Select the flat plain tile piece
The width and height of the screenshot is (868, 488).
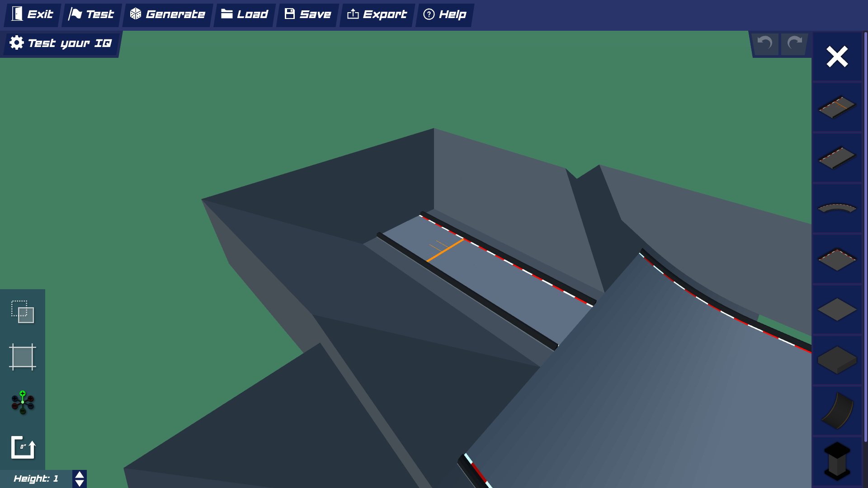tap(837, 310)
